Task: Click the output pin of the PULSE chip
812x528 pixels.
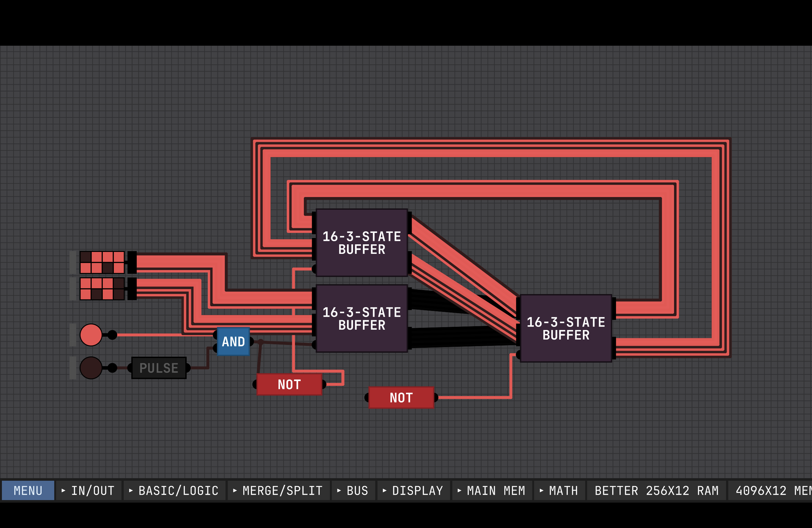Action: pos(188,368)
